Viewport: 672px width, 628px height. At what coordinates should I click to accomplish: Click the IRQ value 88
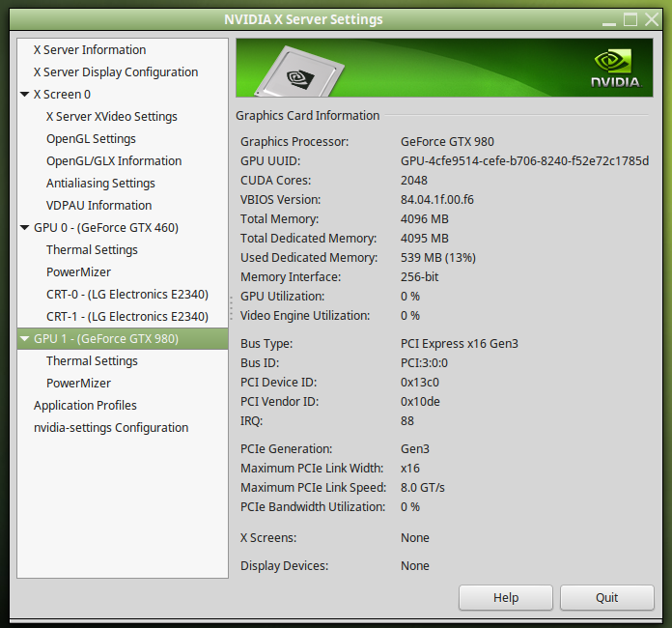407,421
